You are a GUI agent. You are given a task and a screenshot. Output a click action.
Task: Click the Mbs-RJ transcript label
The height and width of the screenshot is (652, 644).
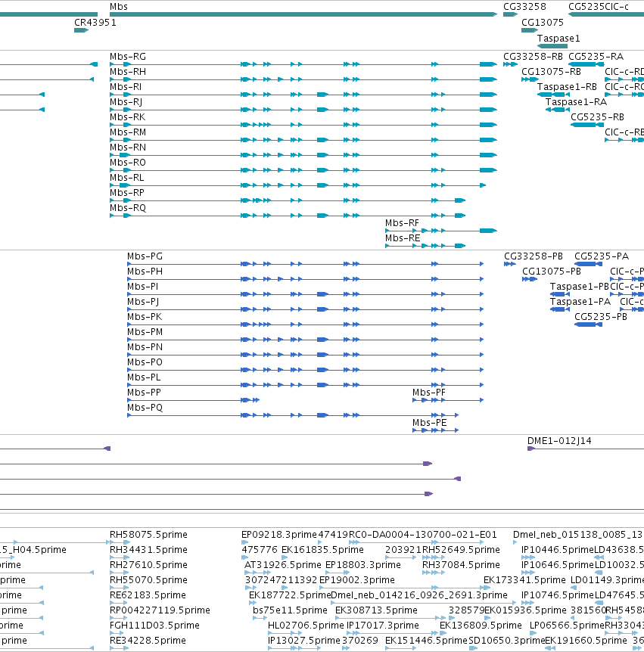126,102
